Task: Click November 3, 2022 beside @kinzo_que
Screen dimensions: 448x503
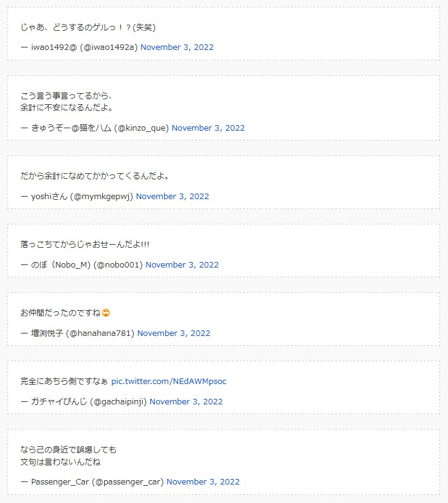Action: (208, 128)
